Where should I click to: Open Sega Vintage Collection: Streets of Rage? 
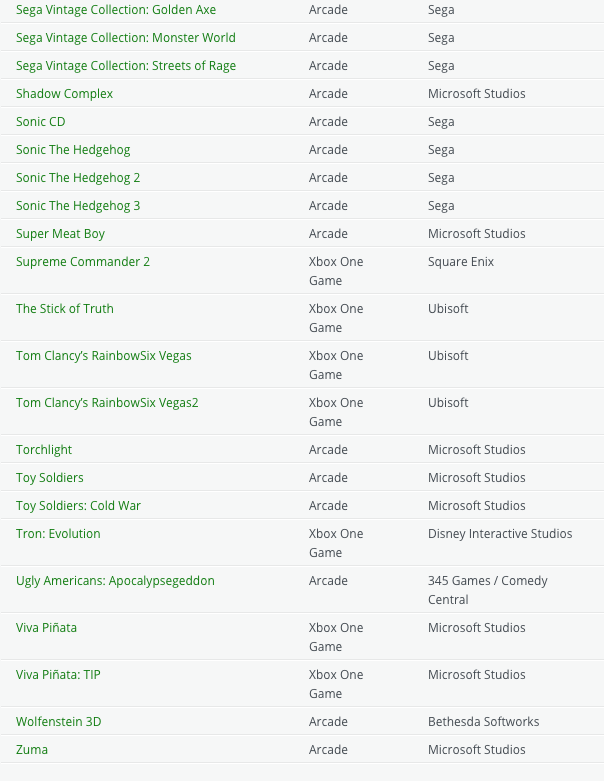point(126,66)
